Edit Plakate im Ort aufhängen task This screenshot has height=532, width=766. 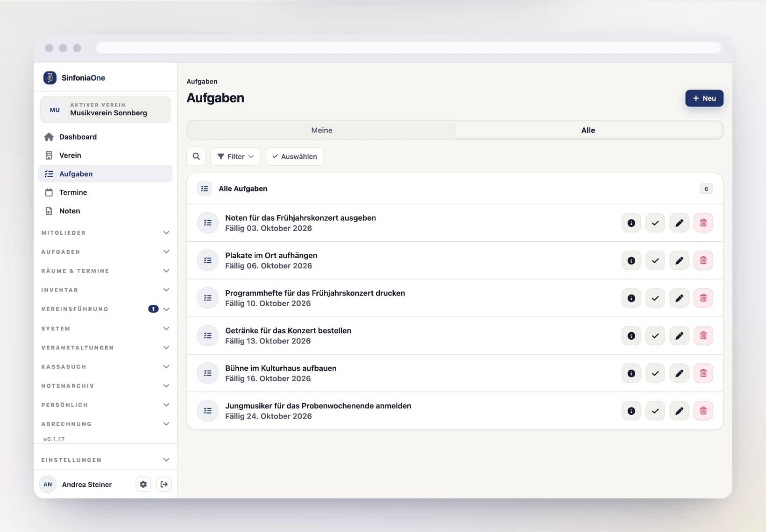(679, 260)
